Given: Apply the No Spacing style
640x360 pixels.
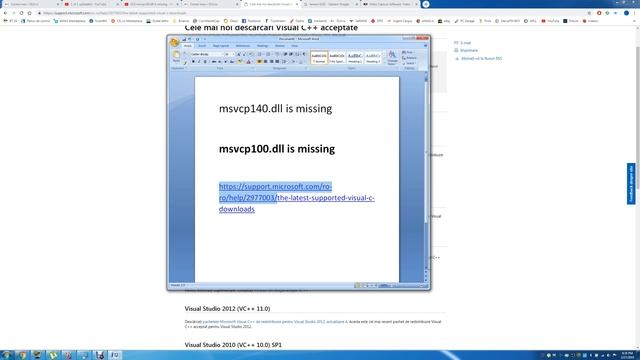Looking at the screenshot, I should pos(337,57).
